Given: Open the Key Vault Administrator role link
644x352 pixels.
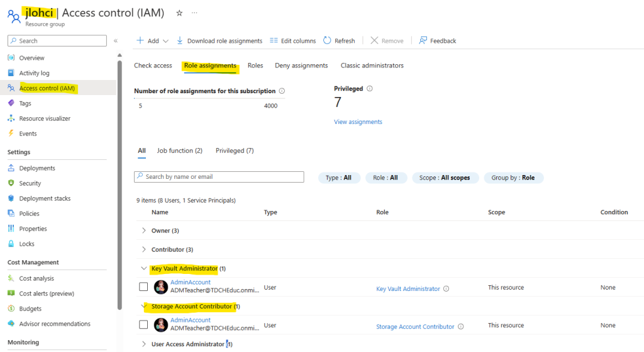Looking at the screenshot, I should pyautogui.click(x=408, y=288).
